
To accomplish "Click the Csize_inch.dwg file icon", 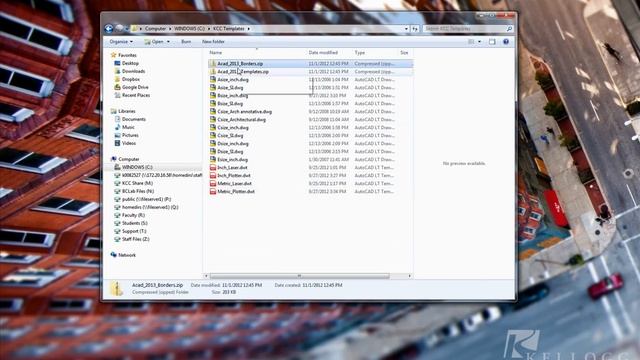I will pyautogui.click(x=213, y=127).
